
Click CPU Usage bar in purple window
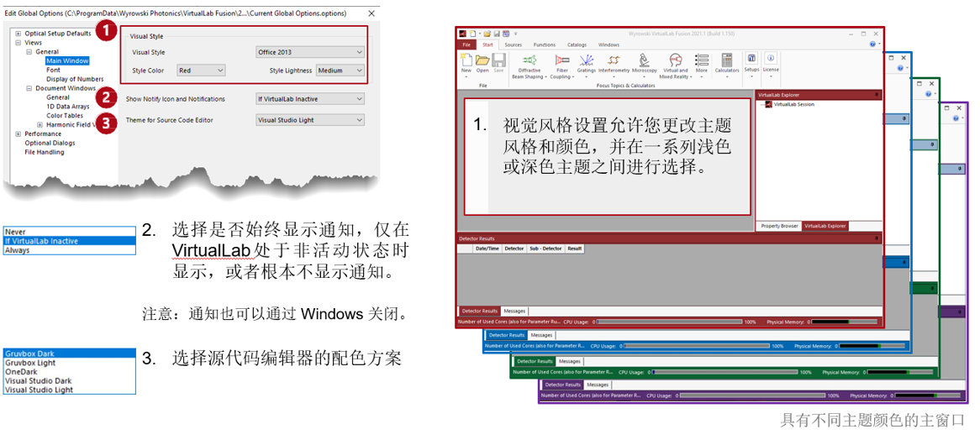(x=752, y=395)
